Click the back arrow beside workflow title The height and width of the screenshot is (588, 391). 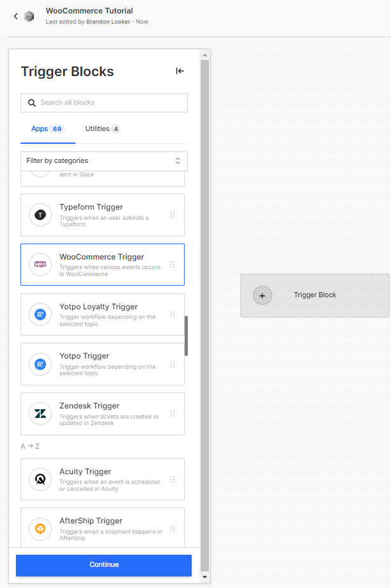16,16
